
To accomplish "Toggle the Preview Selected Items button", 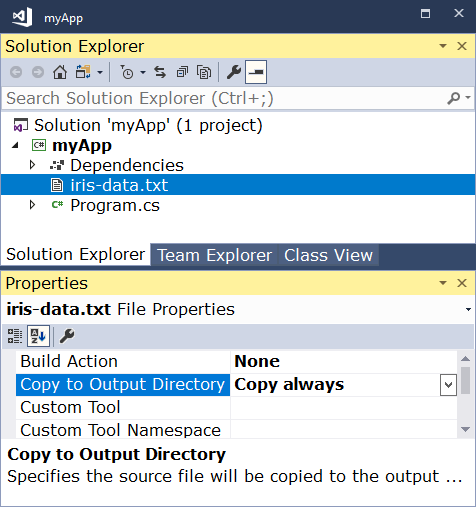I will pos(256,72).
